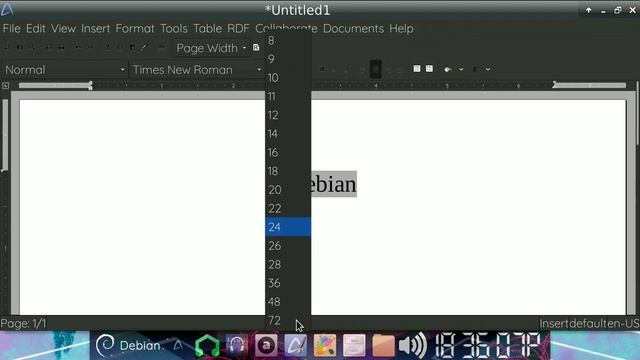The width and height of the screenshot is (640, 360).
Task: Click the Insert mode indicator in status bar
Action: coord(554,324)
